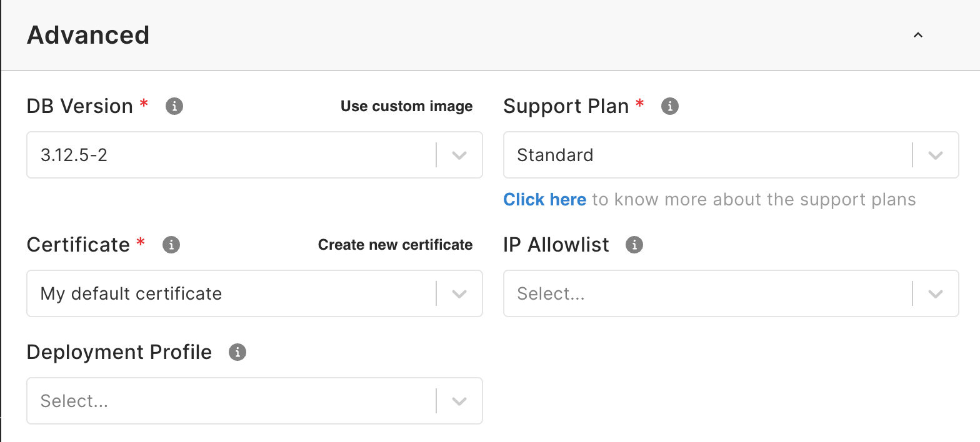Screen dimensions: 980x442
Task: Click 'Use custom image' link
Action: [x=407, y=106]
